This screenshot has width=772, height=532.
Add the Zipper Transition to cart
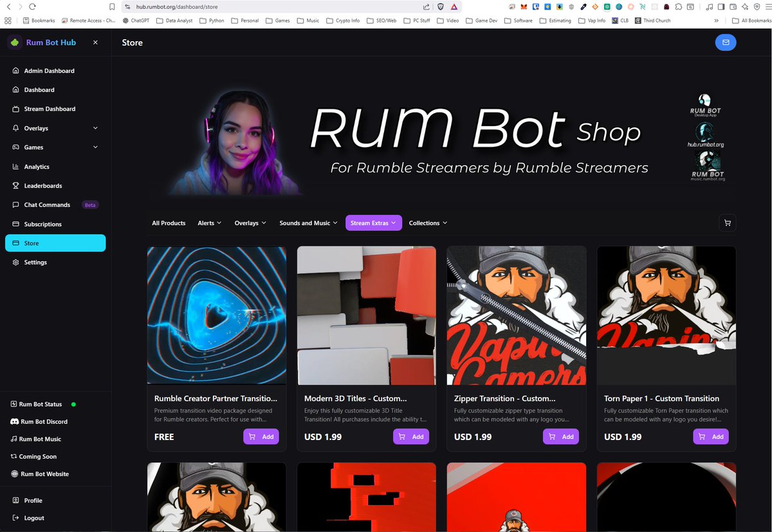tap(561, 436)
